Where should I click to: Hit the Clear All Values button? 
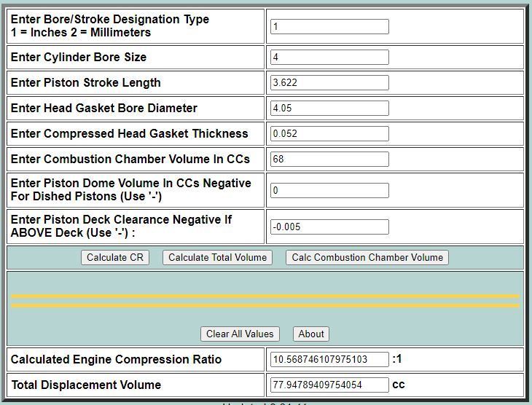[240, 334]
